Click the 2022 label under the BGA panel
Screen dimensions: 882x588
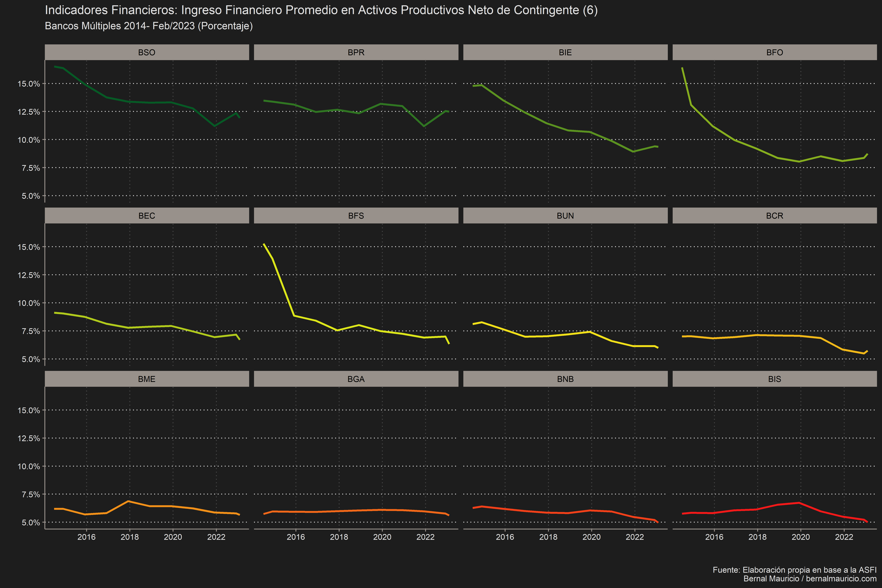(426, 537)
